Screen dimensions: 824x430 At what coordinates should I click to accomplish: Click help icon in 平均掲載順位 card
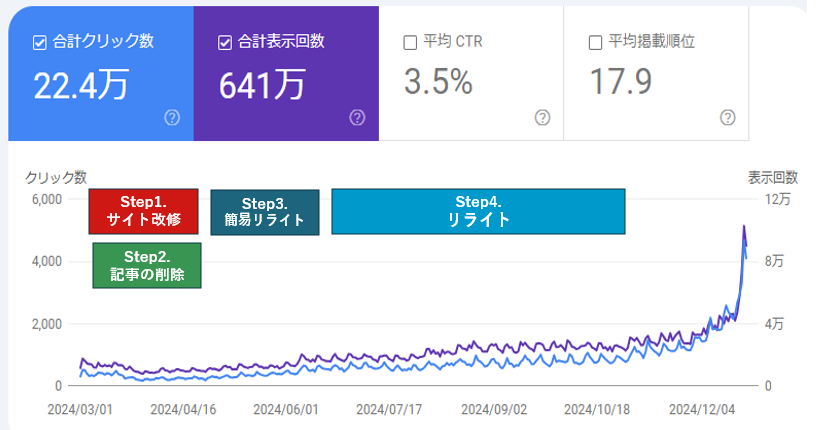[x=728, y=118]
